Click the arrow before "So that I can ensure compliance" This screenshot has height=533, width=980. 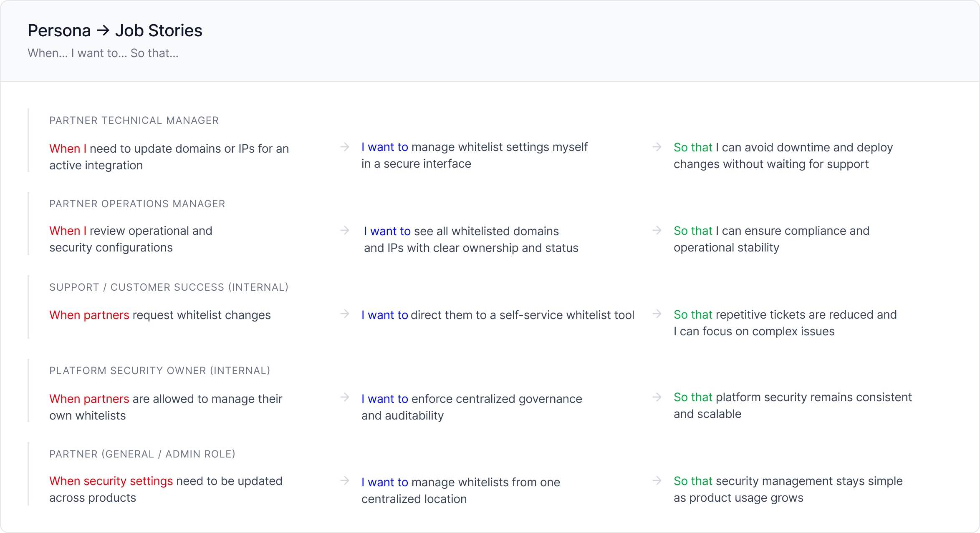(x=657, y=230)
